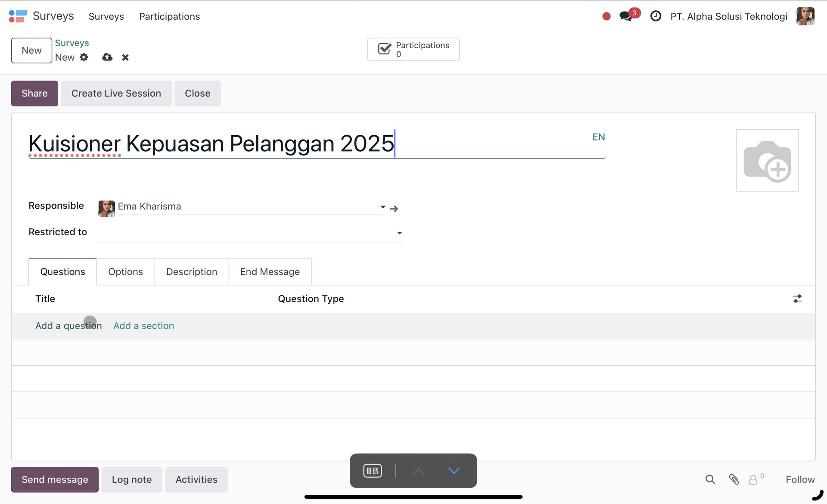Screen dimensions: 827x504
Task: Open chat messages icon with badge
Action: (x=626, y=16)
